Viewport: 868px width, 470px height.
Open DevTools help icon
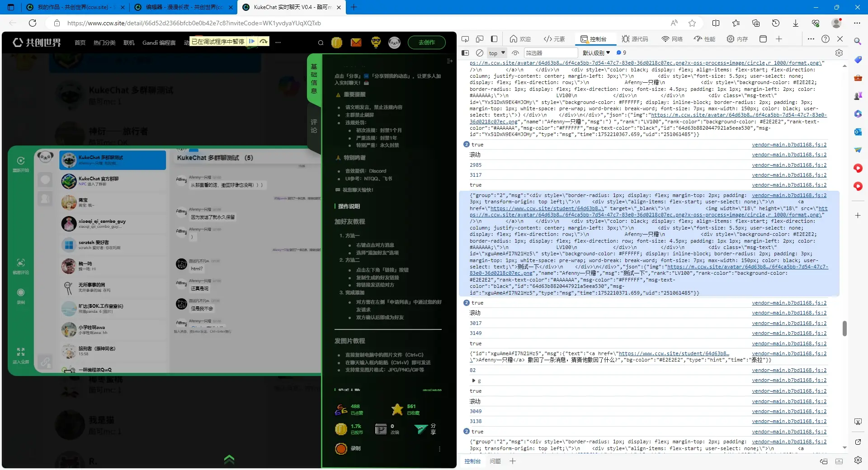click(826, 39)
